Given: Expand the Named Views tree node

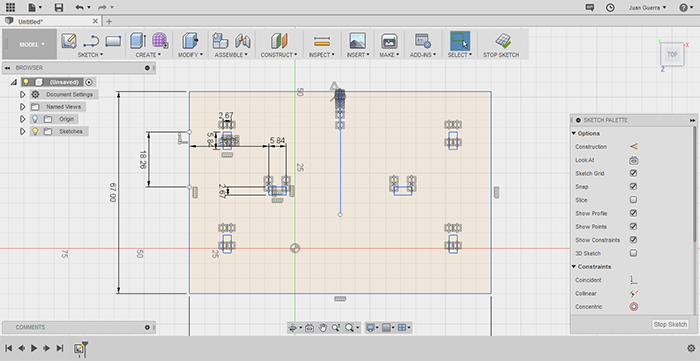Looking at the screenshot, I should tap(23, 107).
